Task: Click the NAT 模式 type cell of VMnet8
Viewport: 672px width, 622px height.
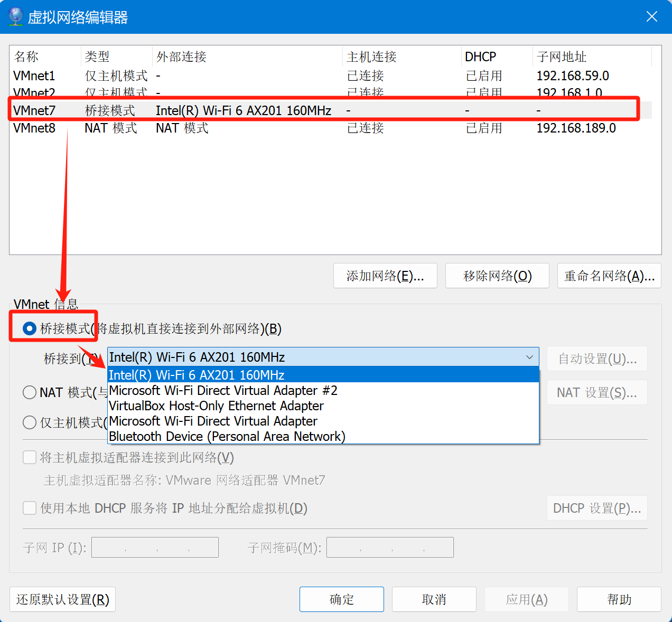Action: (111, 128)
